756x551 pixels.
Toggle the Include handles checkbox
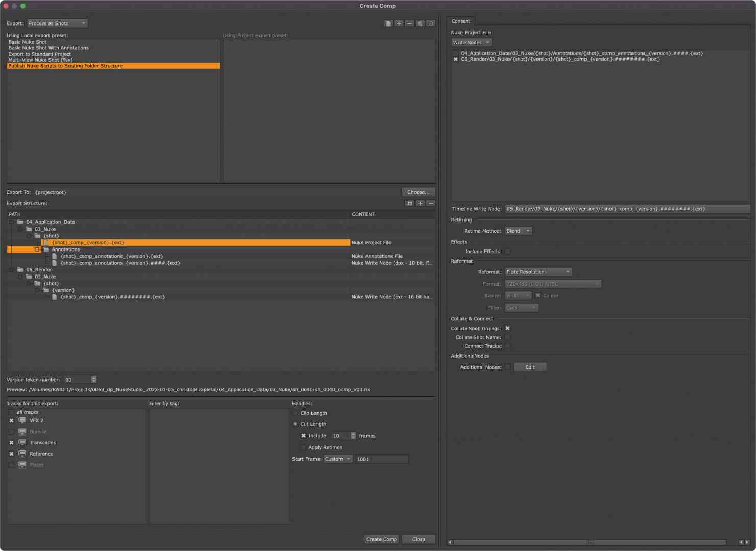click(x=304, y=436)
